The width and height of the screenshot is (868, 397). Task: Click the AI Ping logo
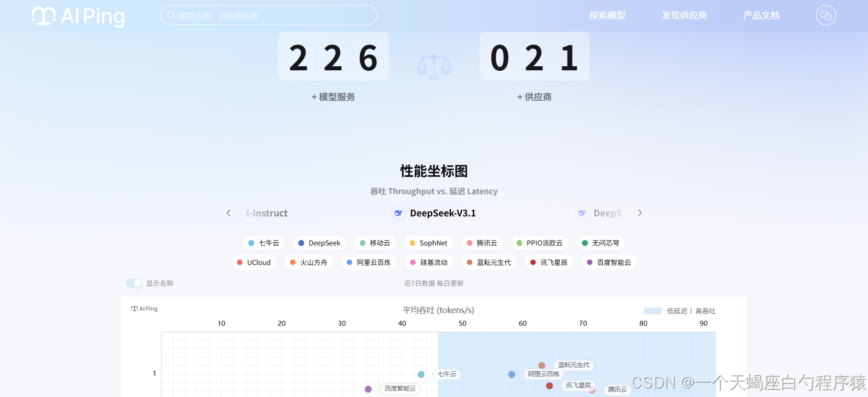(x=78, y=16)
